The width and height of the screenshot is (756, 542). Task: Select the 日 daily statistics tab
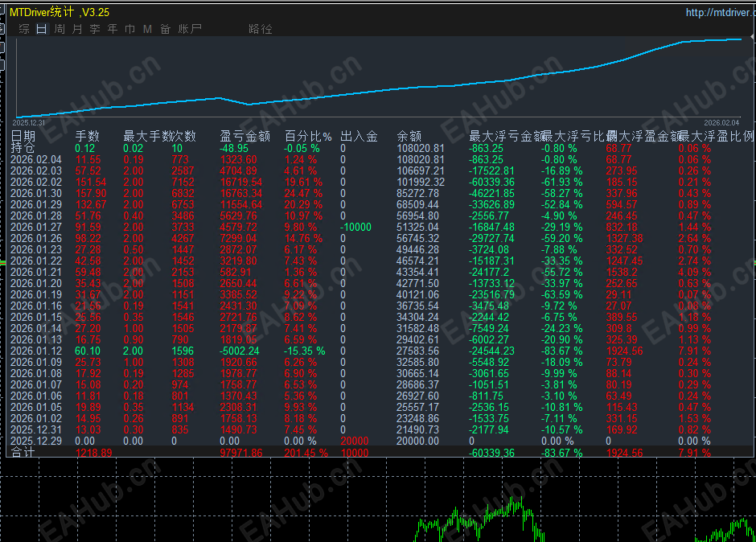(42, 29)
